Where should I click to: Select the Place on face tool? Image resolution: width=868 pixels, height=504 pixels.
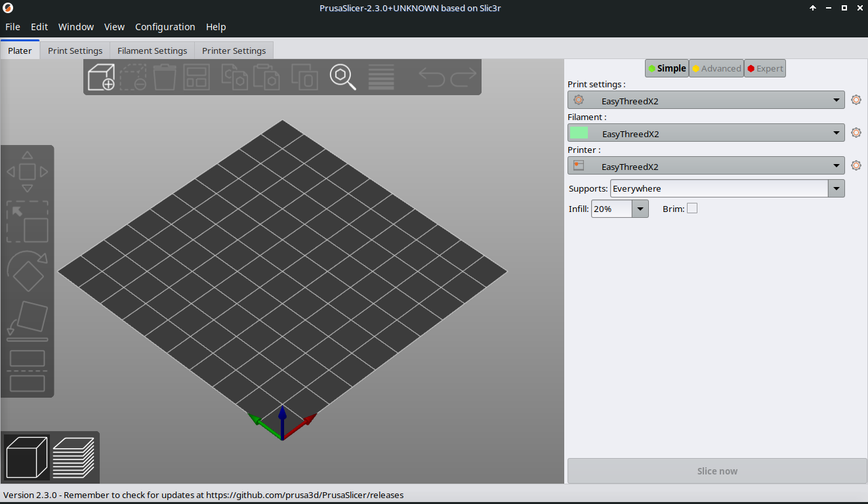click(x=28, y=320)
